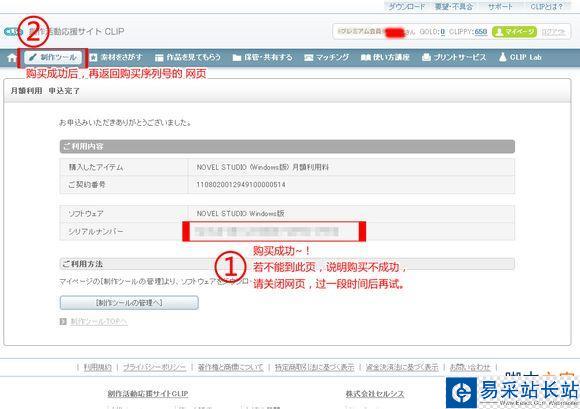Click the シリアルナンバー row label

(x=96, y=231)
